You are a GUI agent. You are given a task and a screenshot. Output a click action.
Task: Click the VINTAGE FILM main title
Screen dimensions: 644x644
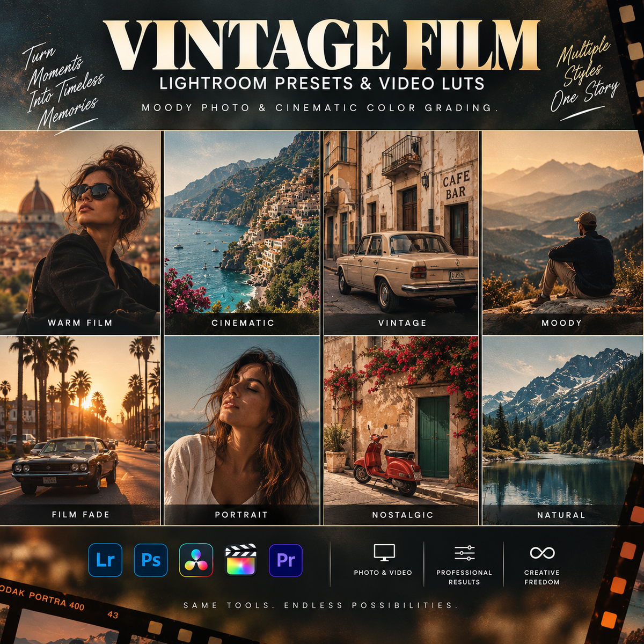pos(322,45)
